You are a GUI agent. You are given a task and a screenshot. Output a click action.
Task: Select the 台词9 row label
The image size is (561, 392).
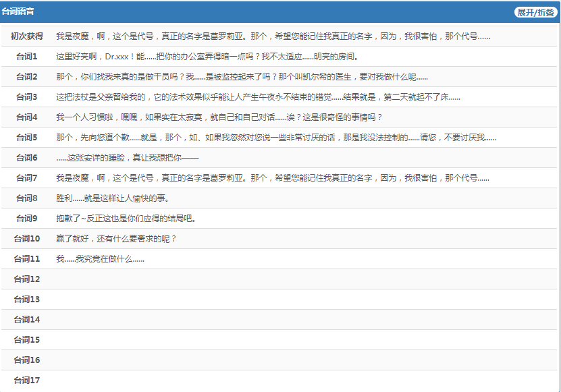27,218
